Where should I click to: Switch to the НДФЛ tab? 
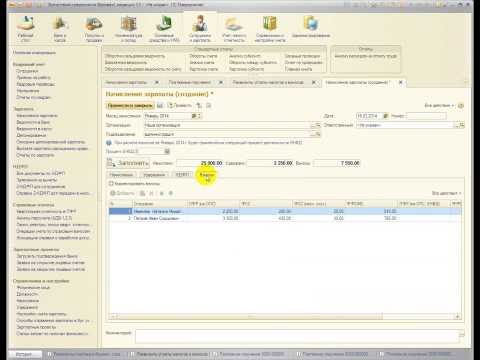click(x=182, y=175)
